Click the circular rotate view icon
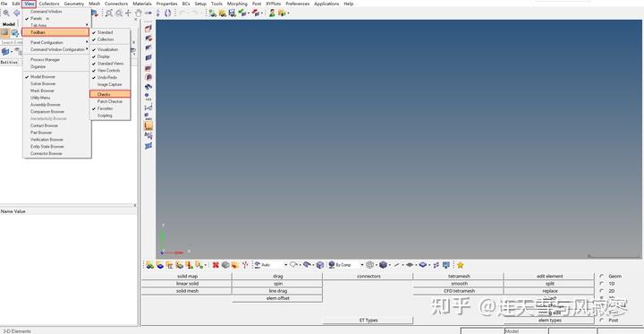This screenshot has height=334, width=644. 167,13
